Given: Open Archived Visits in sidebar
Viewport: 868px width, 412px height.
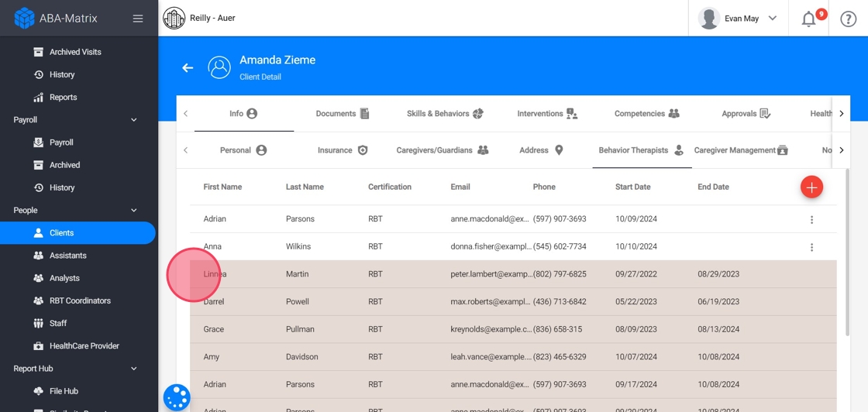Looking at the screenshot, I should click(74, 52).
